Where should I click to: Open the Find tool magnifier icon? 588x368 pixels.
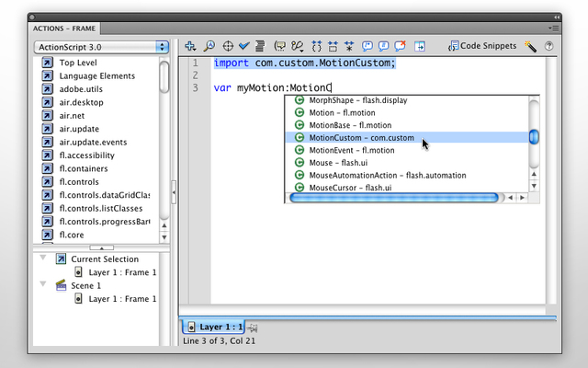[209, 46]
